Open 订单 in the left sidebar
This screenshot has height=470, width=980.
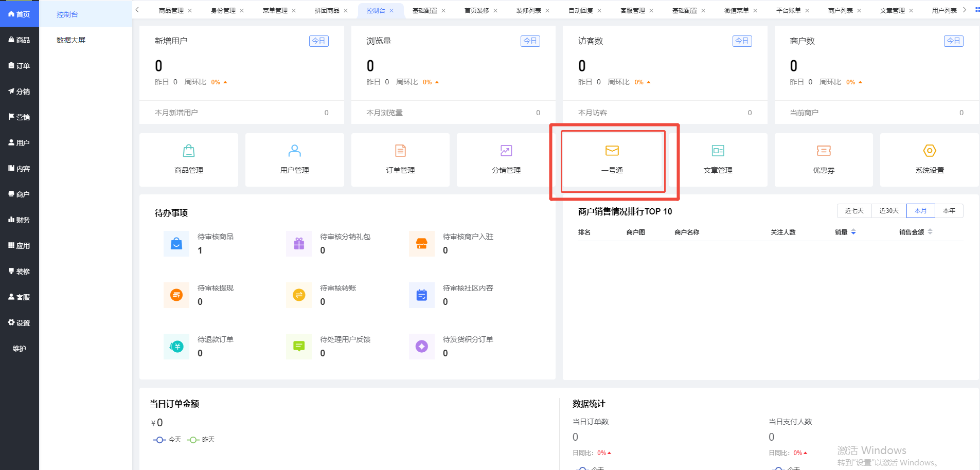[x=20, y=66]
